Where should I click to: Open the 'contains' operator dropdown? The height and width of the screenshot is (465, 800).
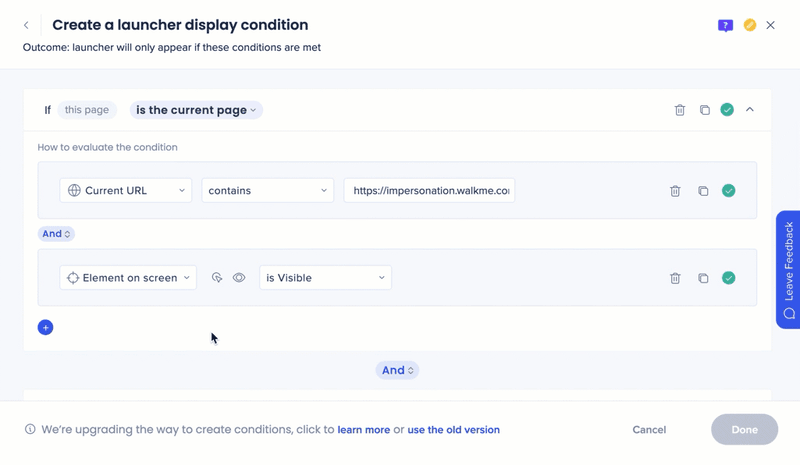tap(267, 191)
